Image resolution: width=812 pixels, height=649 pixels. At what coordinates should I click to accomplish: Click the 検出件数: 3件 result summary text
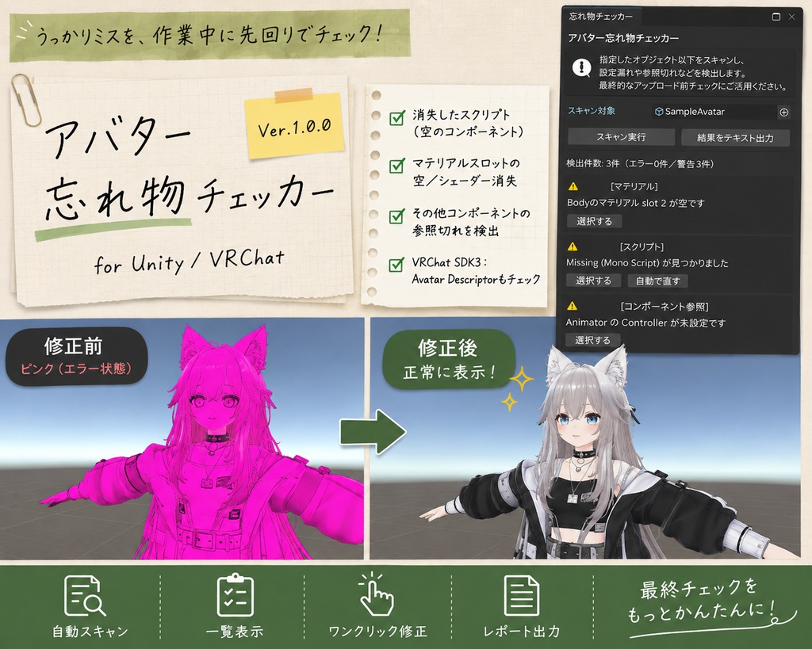pos(640,164)
